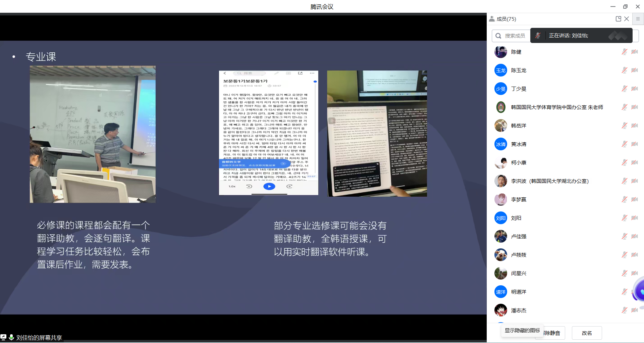This screenshot has height=343, width=644.
Task: Click muted mic icon in speaking banner
Action: [x=538, y=36]
